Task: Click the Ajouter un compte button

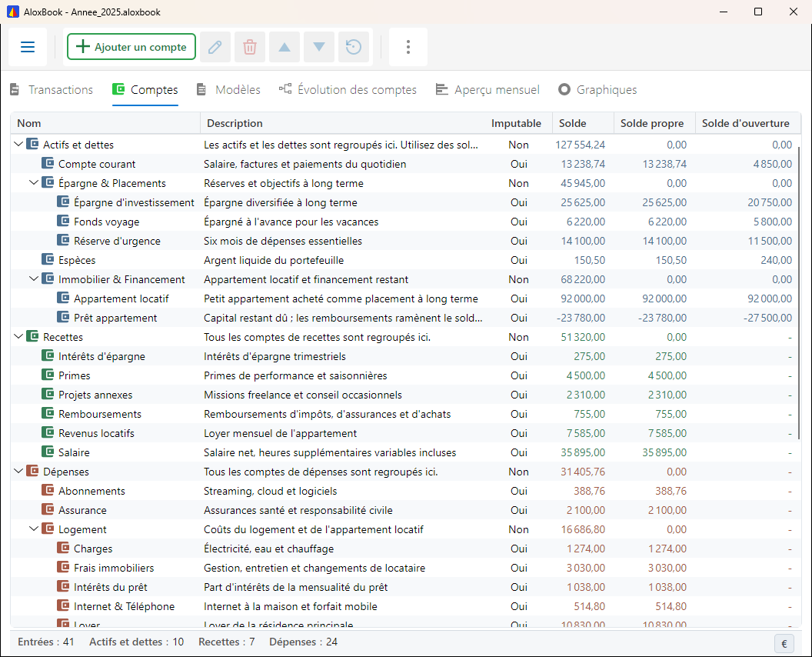Action: (x=131, y=47)
